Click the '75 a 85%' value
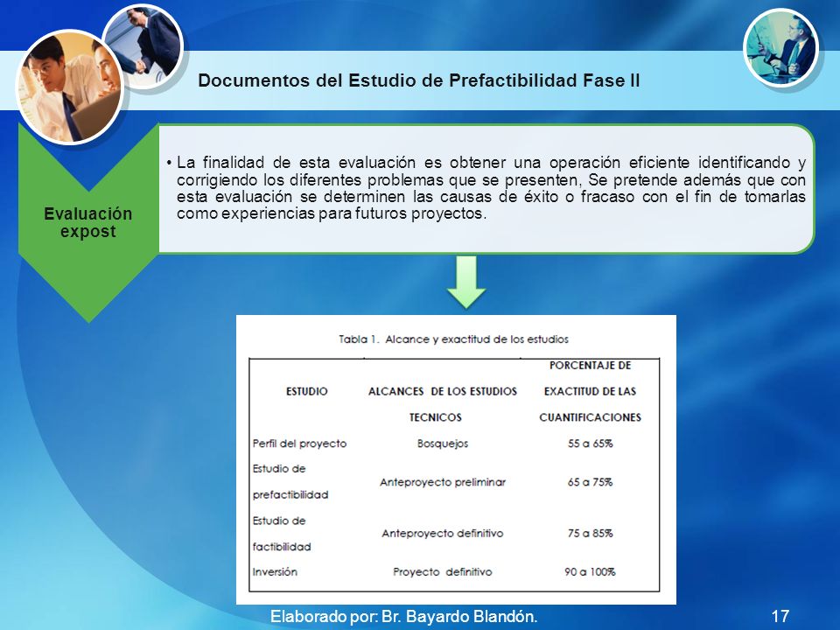This screenshot has width=840, height=630. click(590, 534)
